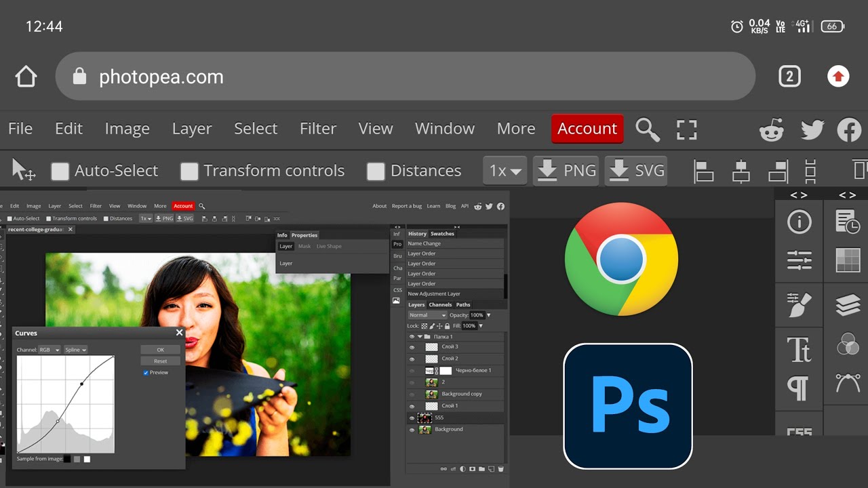Click trash delete icon in embedded Layers panel

click(x=500, y=468)
